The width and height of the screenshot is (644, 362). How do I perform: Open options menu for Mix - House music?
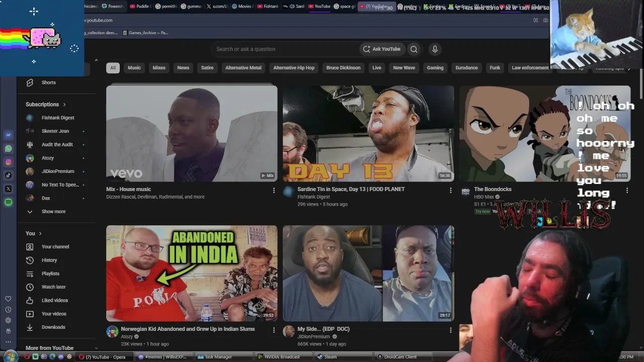click(274, 191)
